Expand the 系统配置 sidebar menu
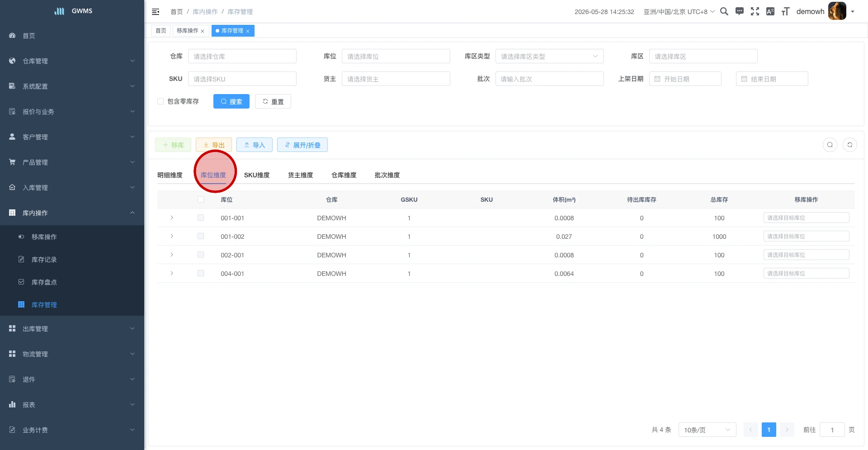 coord(72,86)
